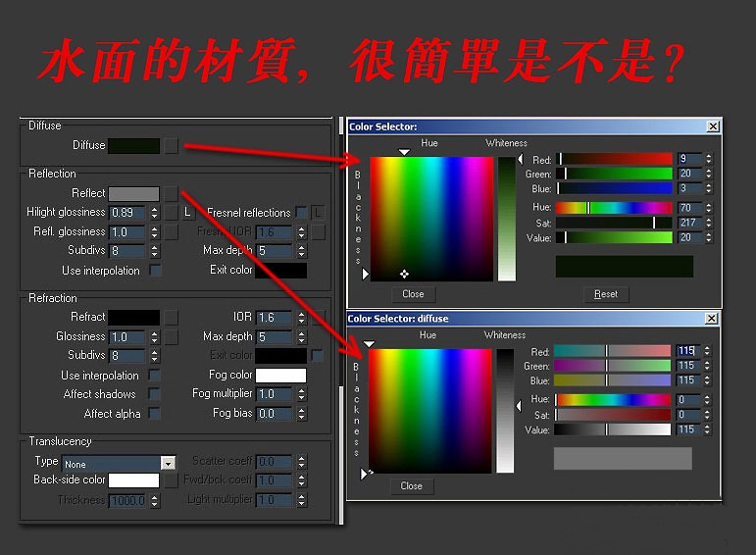Image resolution: width=756 pixels, height=555 pixels.
Task: Click the Value slider in diffuse Color Selector
Action: point(612,429)
